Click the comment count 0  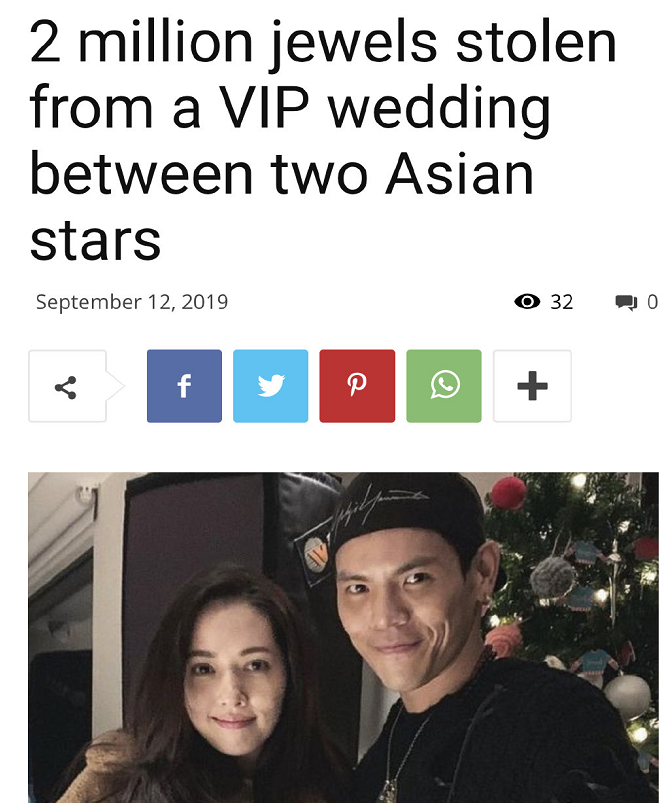[x=652, y=302]
